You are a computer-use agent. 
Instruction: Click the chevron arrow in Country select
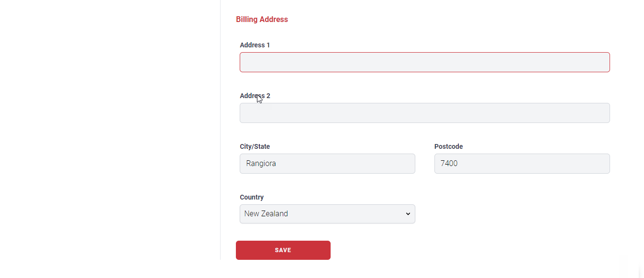coord(408,214)
